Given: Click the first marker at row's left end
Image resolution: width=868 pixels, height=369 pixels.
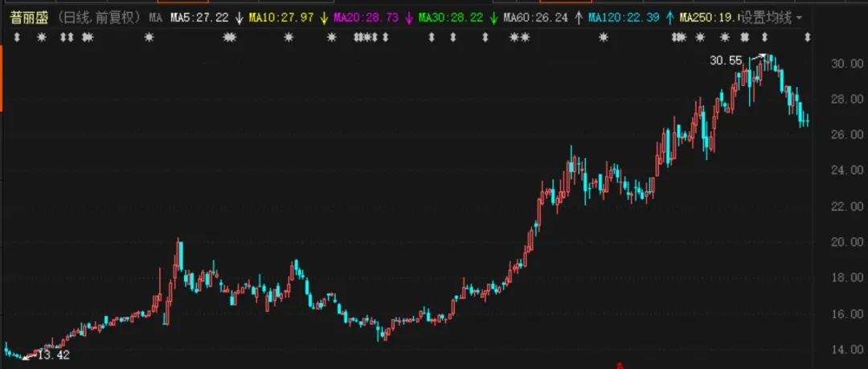Looking at the screenshot, I should tap(17, 38).
